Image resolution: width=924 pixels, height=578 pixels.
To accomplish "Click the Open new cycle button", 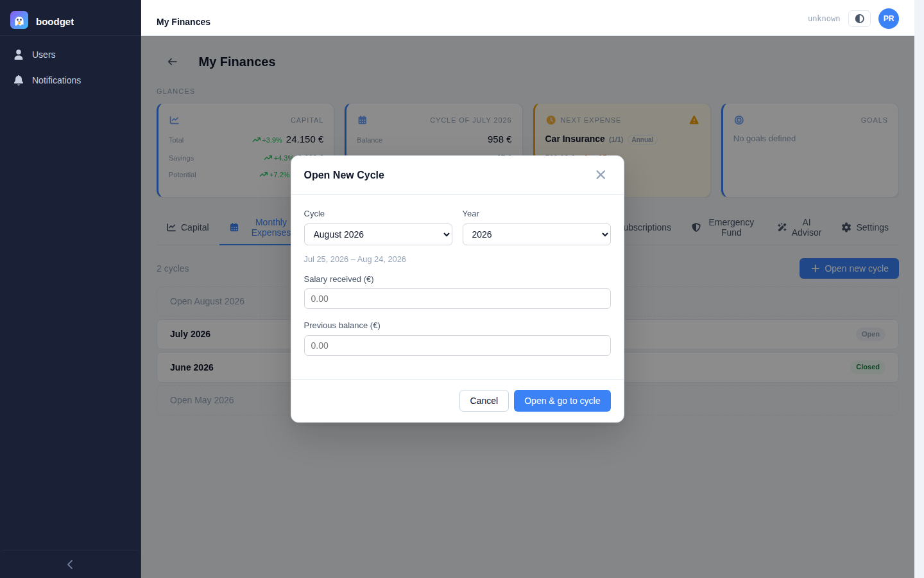I will point(849,268).
